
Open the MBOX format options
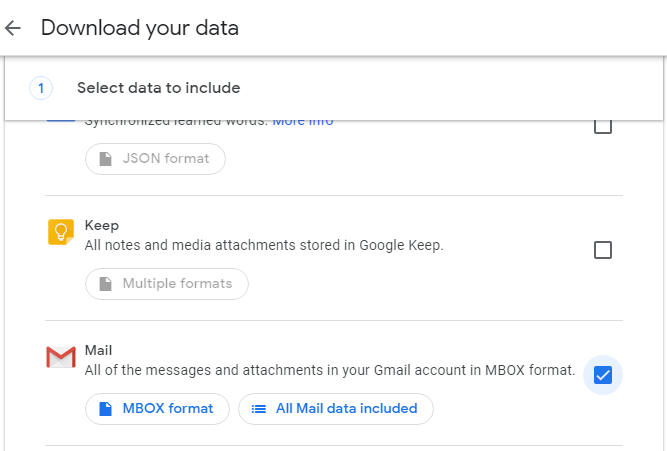pos(157,408)
